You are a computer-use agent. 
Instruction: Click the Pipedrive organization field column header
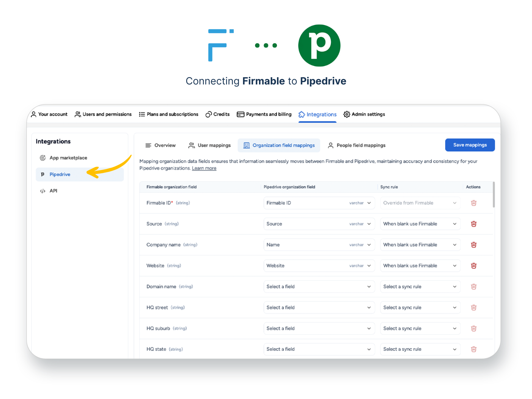pos(289,187)
